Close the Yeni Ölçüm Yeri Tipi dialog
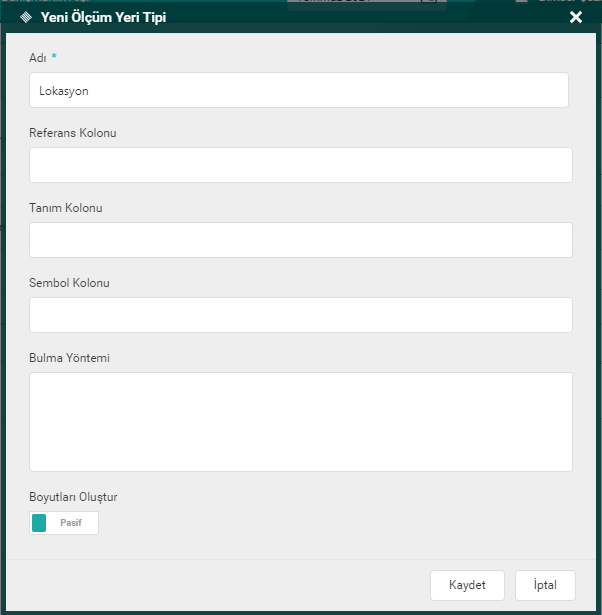Viewport: 602px width, 615px height. point(575,17)
